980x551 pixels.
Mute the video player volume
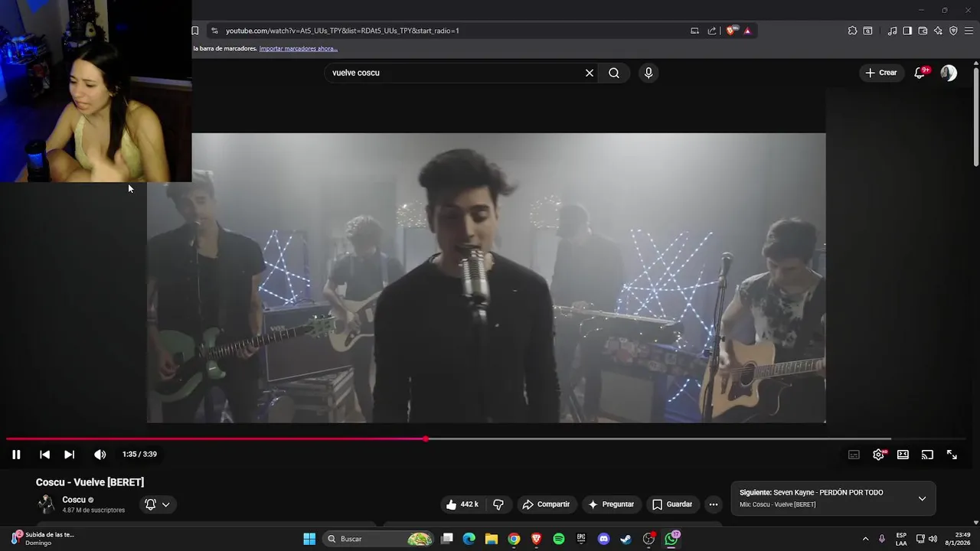100,455
